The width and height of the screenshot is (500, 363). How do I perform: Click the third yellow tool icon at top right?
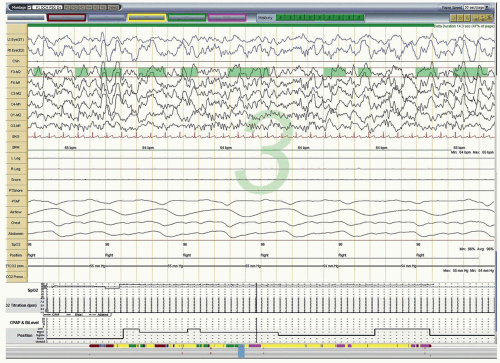click(x=468, y=18)
